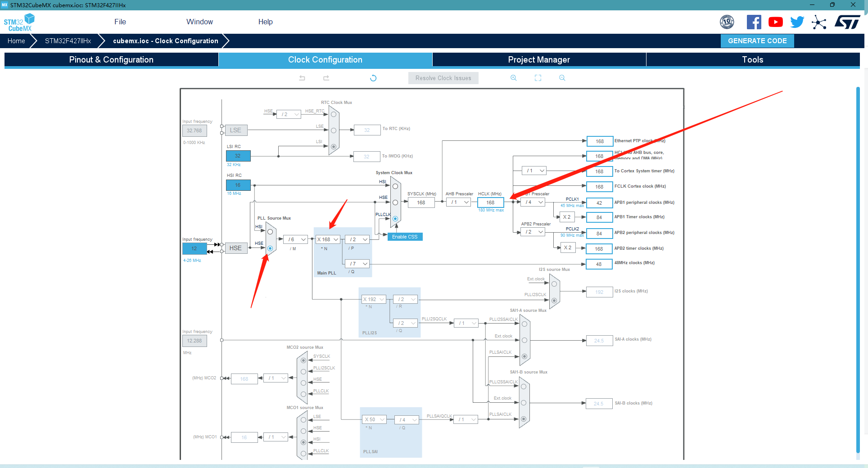Open the Window menu
This screenshot has width=868, height=468.
point(199,22)
